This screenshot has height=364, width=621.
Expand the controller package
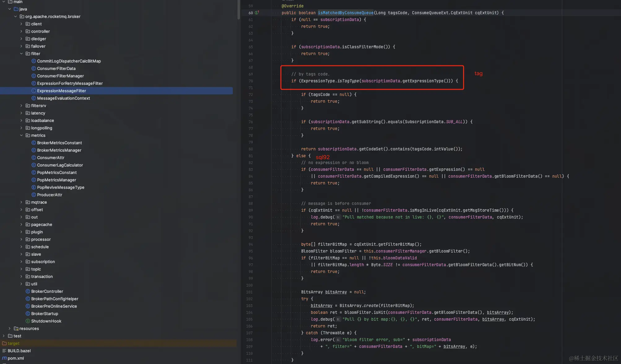(x=21, y=31)
